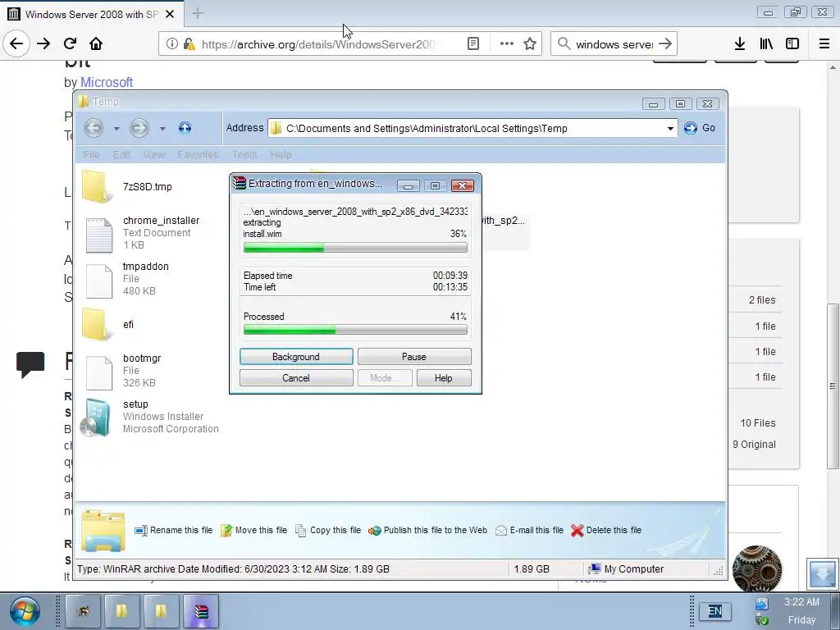Open the Help menu in Temp window
The height and width of the screenshot is (630, 840).
coord(281,155)
